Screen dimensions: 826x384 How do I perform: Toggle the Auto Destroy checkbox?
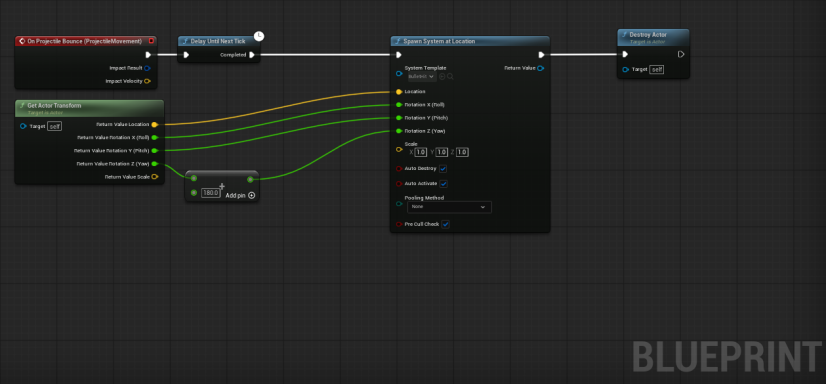pos(443,169)
